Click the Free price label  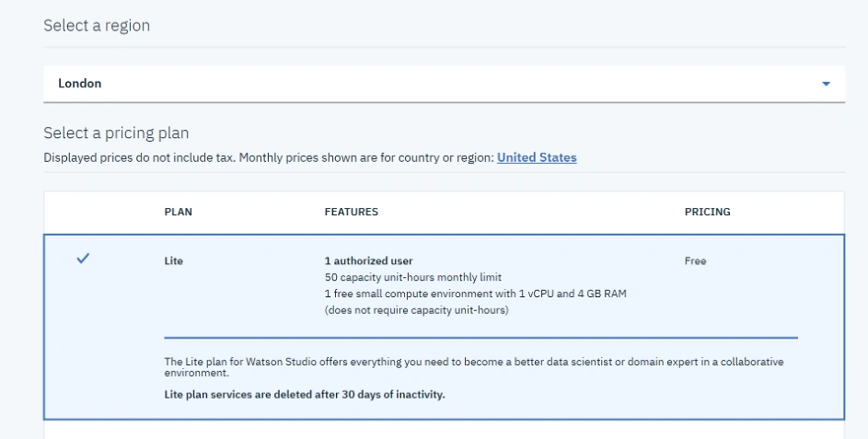coord(695,260)
